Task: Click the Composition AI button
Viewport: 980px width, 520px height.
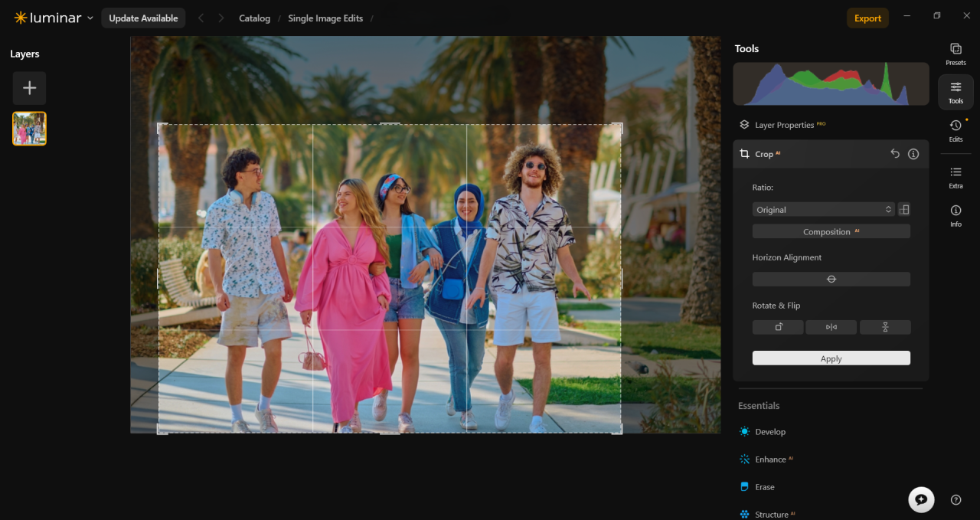Action: click(831, 231)
